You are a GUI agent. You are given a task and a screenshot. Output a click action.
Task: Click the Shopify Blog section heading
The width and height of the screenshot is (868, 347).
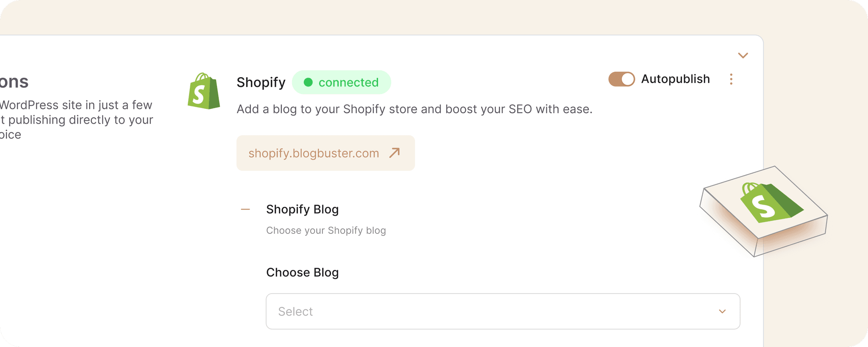point(303,209)
